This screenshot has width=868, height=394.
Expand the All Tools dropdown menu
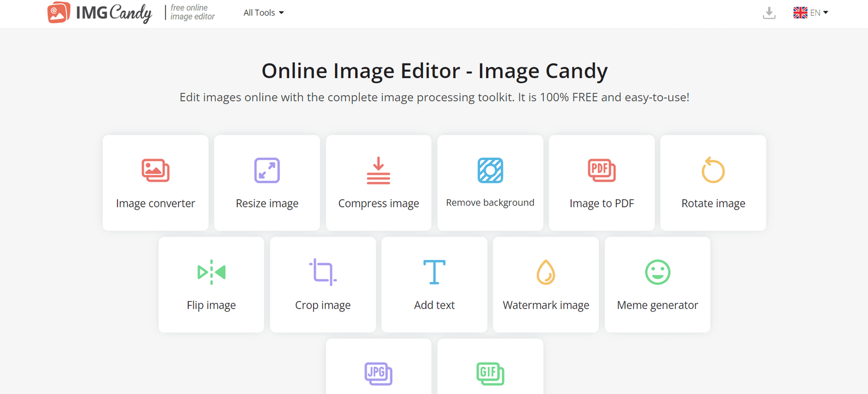click(x=264, y=12)
